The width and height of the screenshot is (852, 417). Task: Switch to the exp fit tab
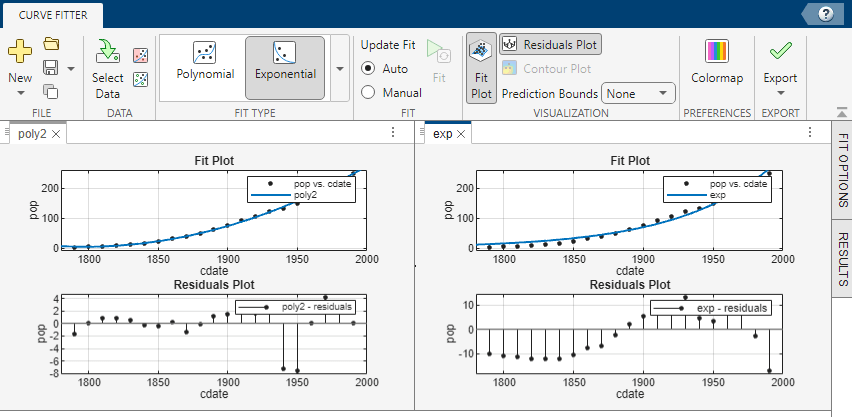442,133
